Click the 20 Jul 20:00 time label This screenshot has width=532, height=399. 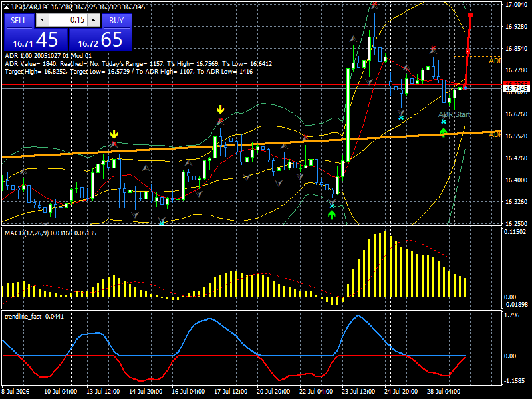(x=273, y=392)
